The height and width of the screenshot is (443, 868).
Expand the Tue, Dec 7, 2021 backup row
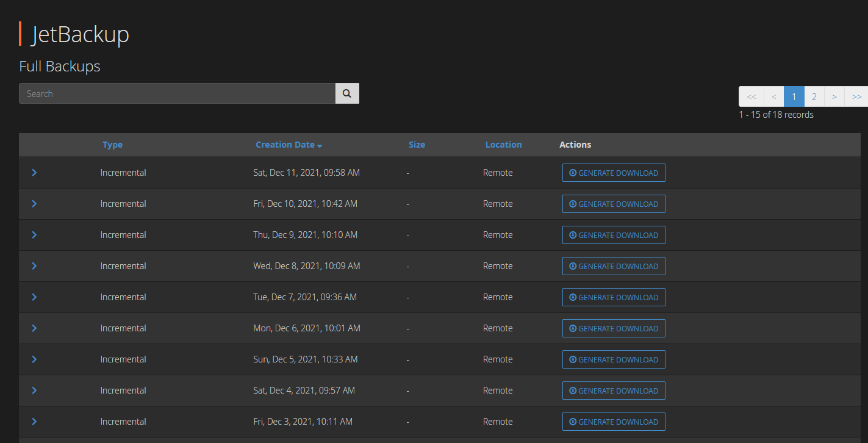click(x=34, y=297)
